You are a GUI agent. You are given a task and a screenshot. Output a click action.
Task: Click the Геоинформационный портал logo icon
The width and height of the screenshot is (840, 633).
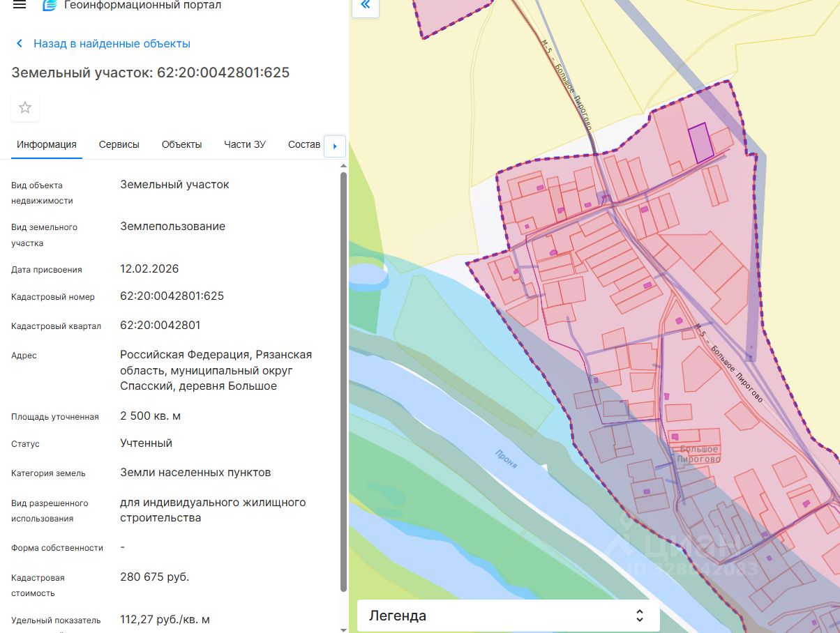coord(50,5)
